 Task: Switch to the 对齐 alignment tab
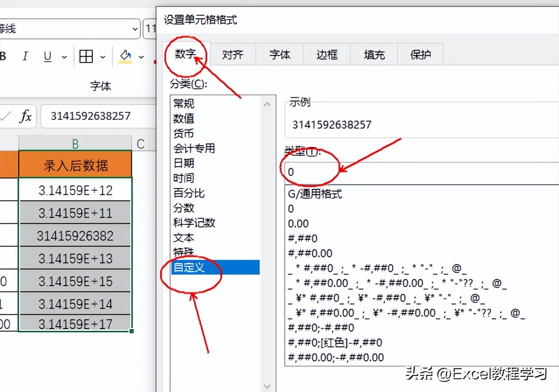pyautogui.click(x=232, y=54)
